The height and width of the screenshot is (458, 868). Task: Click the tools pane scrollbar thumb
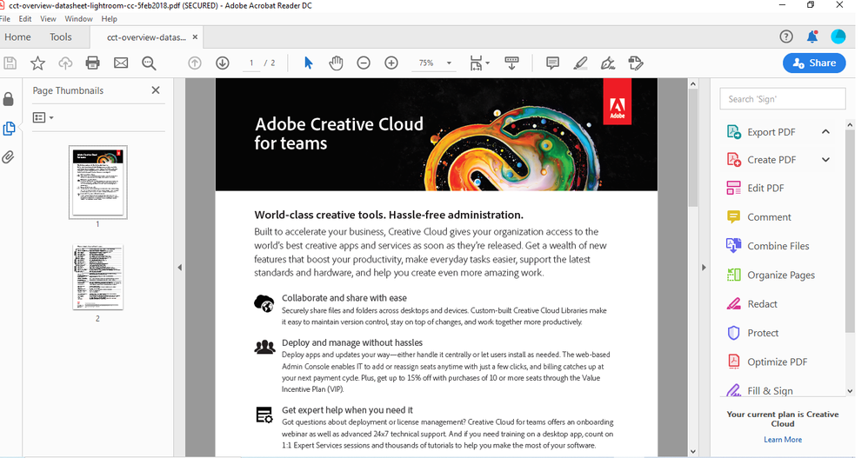point(851,231)
